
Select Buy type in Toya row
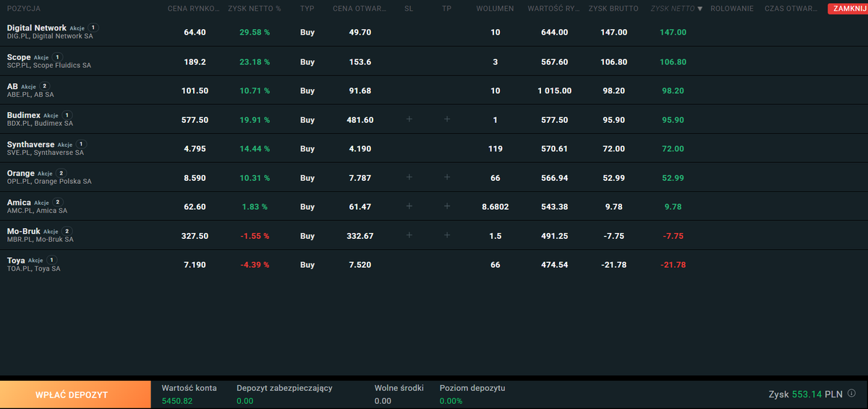point(307,264)
